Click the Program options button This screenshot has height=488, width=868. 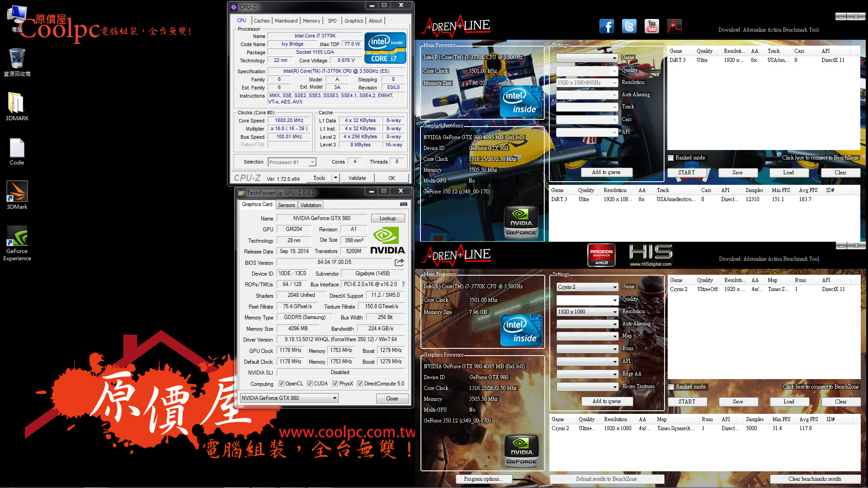[483, 479]
